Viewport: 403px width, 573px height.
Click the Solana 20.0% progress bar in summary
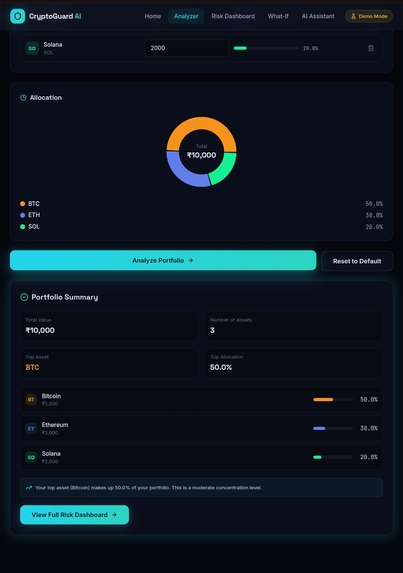click(x=333, y=457)
